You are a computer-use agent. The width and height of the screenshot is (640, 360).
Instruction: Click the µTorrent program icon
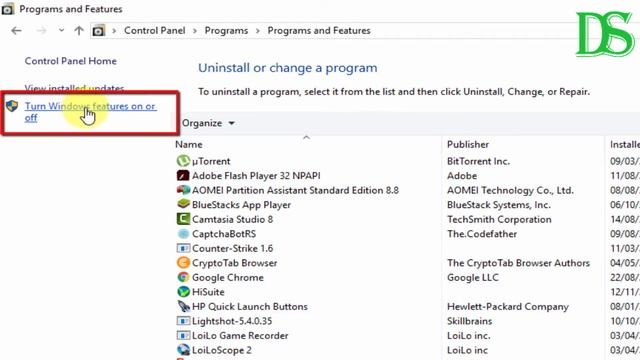[183, 161]
